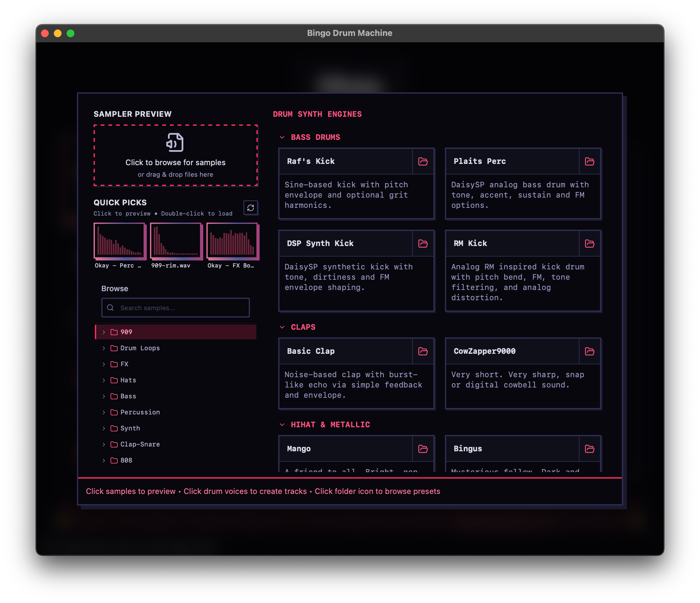Expand the 909 folder chevron
700x603 pixels.
click(104, 332)
